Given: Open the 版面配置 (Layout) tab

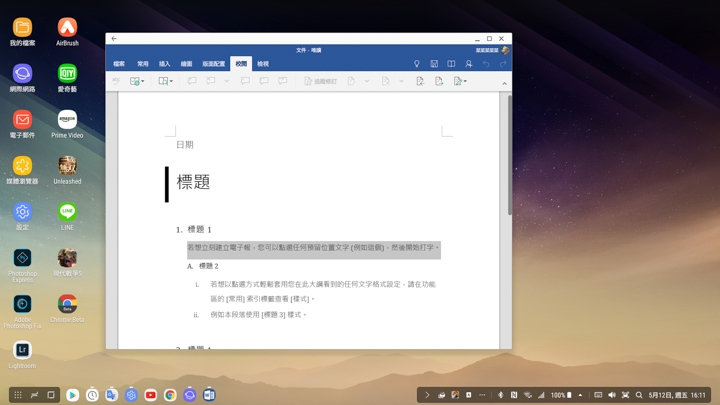Looking at the screenshot, I should pyautogui.click(x=214, y=64).
